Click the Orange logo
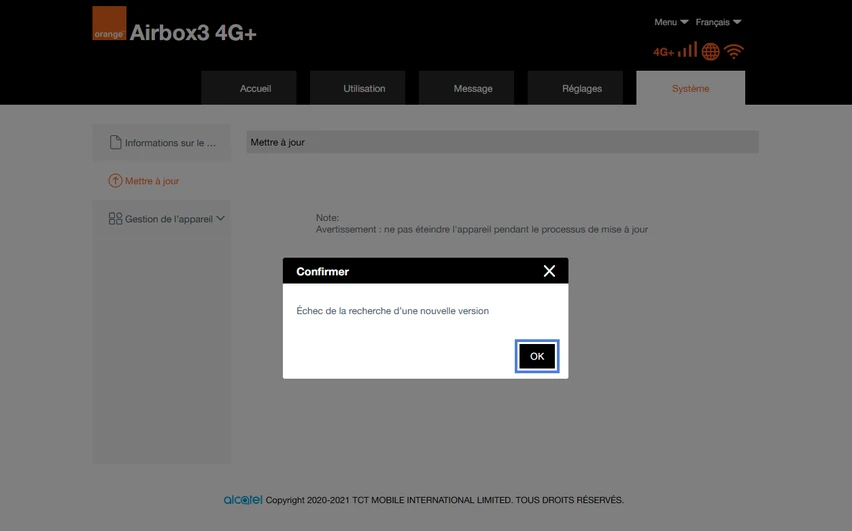852x531 pixels. pos(109,23)
